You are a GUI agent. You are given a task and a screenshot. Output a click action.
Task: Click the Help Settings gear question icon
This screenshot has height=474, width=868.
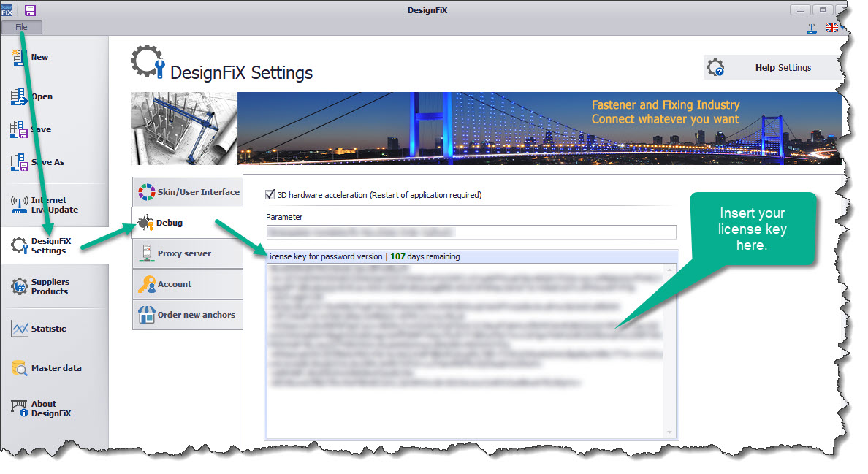[x=715, y=67]
